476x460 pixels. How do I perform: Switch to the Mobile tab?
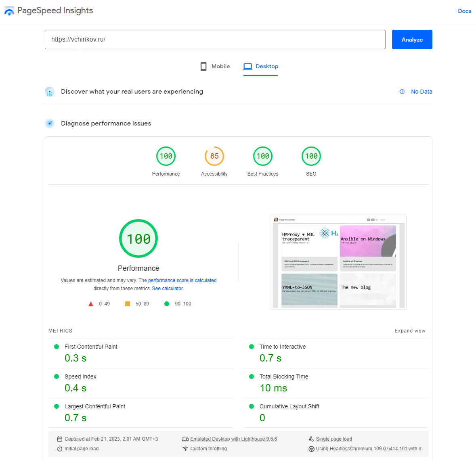click(x=215, y=67)
